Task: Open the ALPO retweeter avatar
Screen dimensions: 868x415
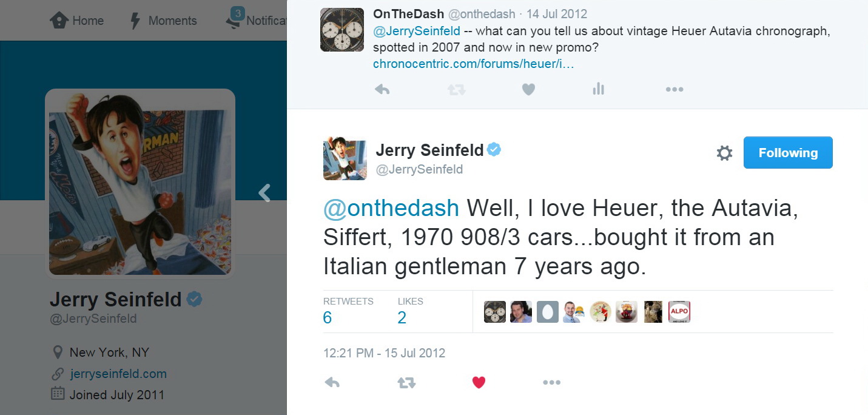Action: (679, 312)
